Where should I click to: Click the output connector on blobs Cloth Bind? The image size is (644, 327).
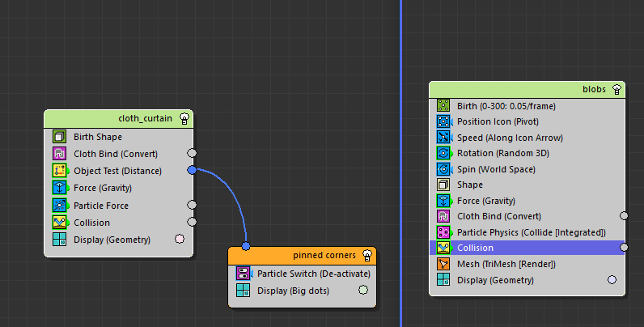624,216
